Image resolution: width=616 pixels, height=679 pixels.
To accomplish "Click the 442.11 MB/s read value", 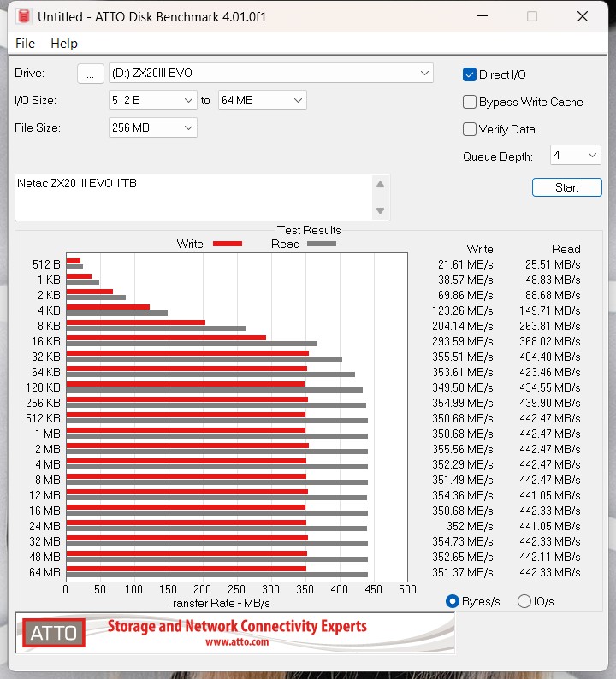I will [550, 557].
